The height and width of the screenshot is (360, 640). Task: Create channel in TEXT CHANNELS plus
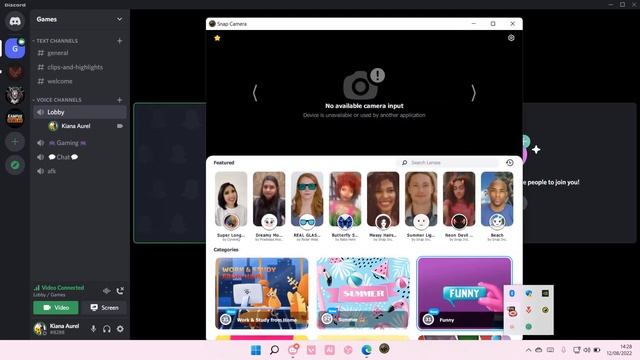point(120,41)
